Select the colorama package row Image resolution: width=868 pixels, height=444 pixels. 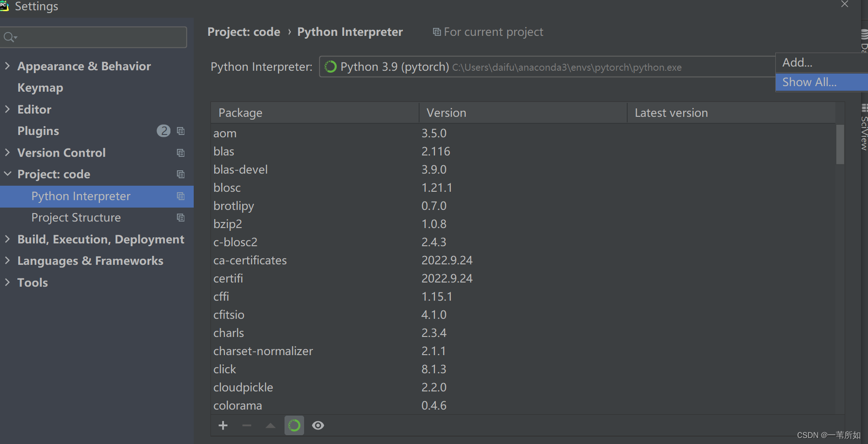pos(523,405)
